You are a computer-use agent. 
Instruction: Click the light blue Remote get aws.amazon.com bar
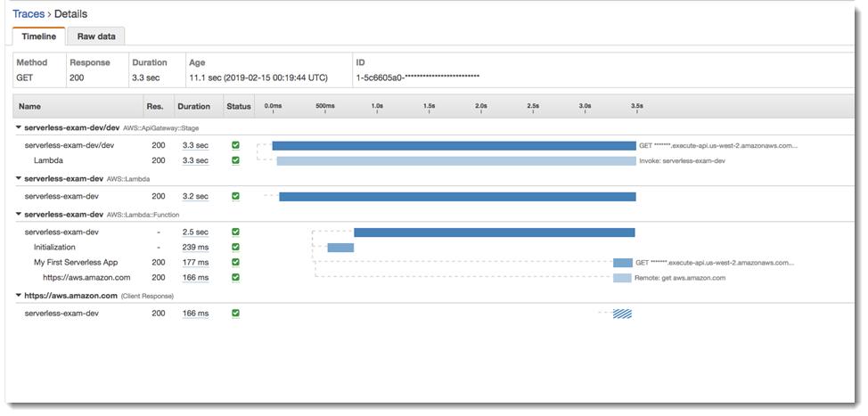(x=622, y=278)
